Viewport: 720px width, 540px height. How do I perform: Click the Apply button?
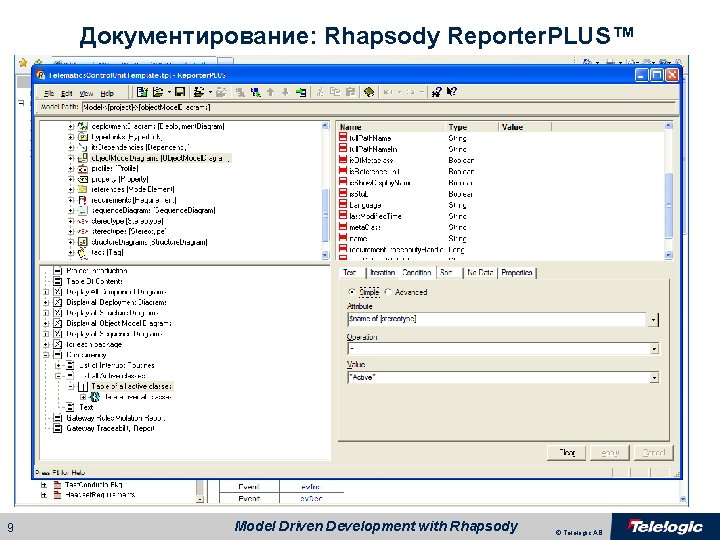click(610, 453)
